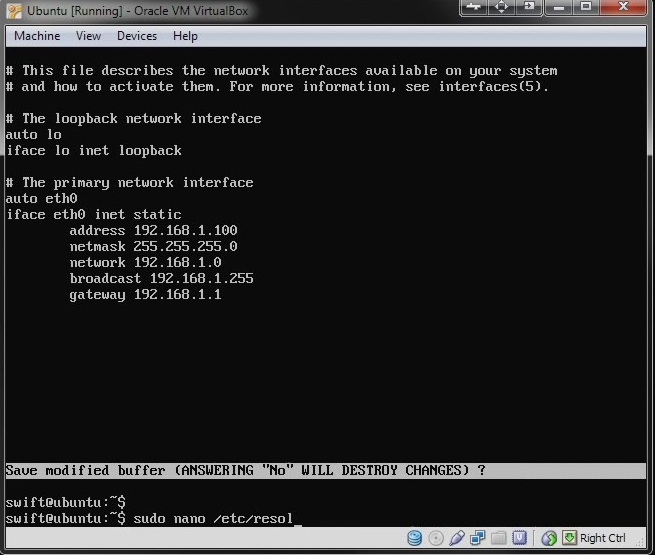The width and height of the screenshot is (655, 555).
Task: Click the Right Ctrl host key label
Action: [603, 538]
